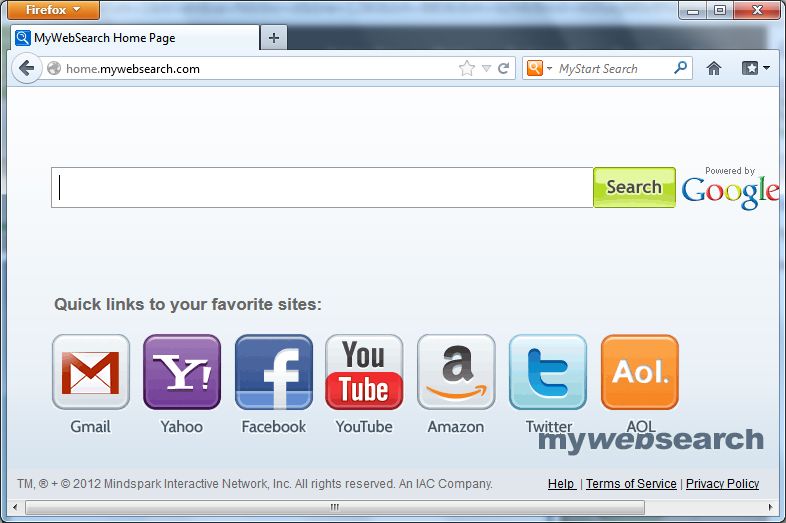Click the horizontal scrollbar thumb

point(335,507)
